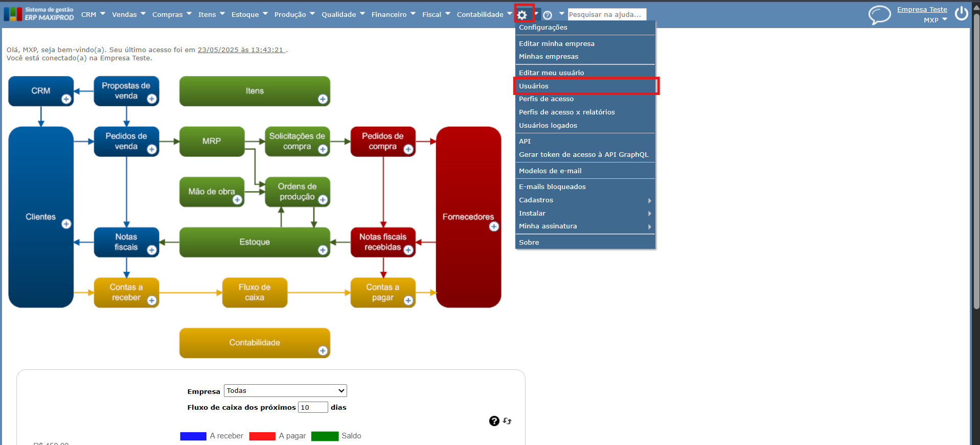This screenshot has height=445, width=980.
Task: Expand the Minha assinatura submenu
Action: click(x=585, y=226)
